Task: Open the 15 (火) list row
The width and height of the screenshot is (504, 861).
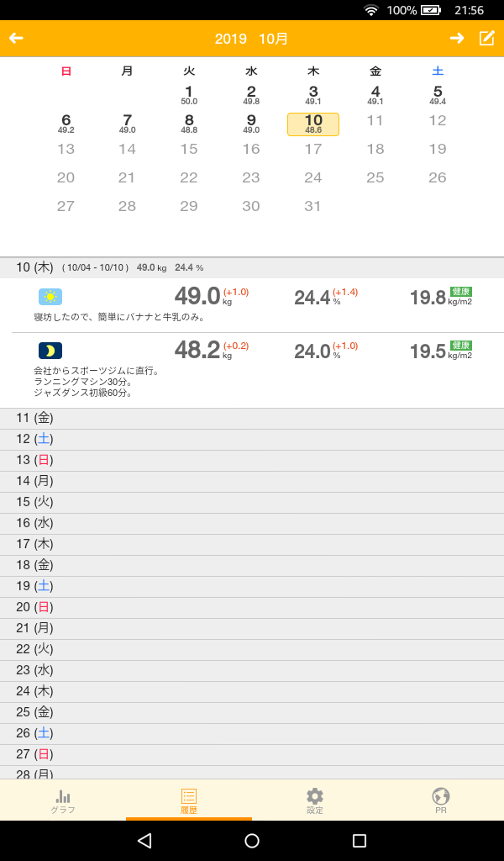Action: pyautogui.click(x=252, y=503)
